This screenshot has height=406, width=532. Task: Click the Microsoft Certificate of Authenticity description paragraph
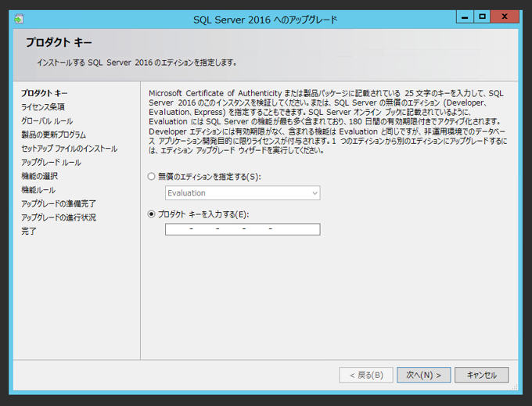[x=328, y=122]
